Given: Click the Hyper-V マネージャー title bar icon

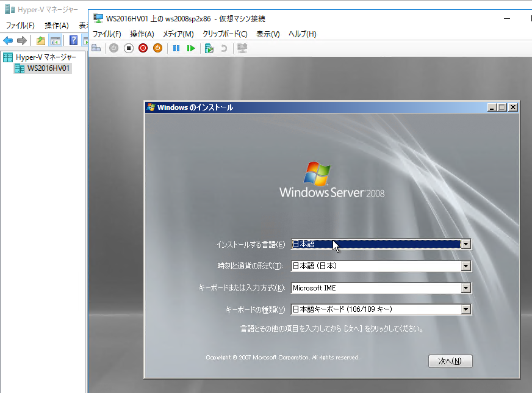Looking at the screenshot, I should (x=9, y=9).
